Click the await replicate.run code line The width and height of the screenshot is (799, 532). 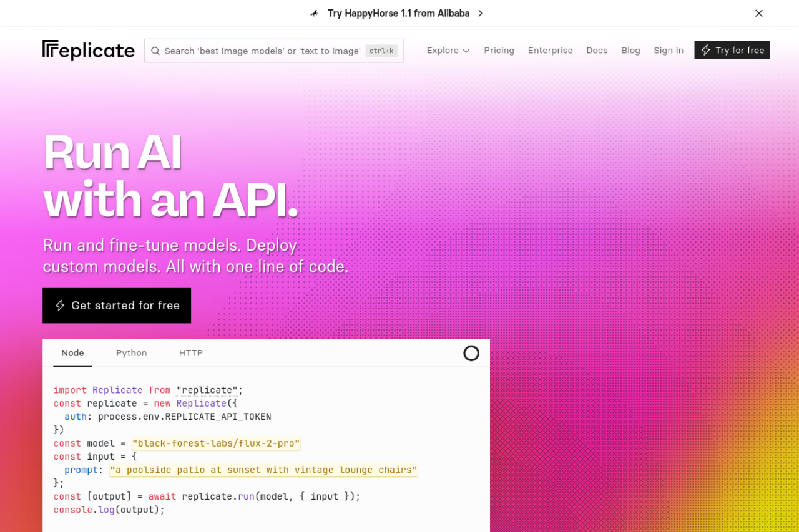point(207,496)
